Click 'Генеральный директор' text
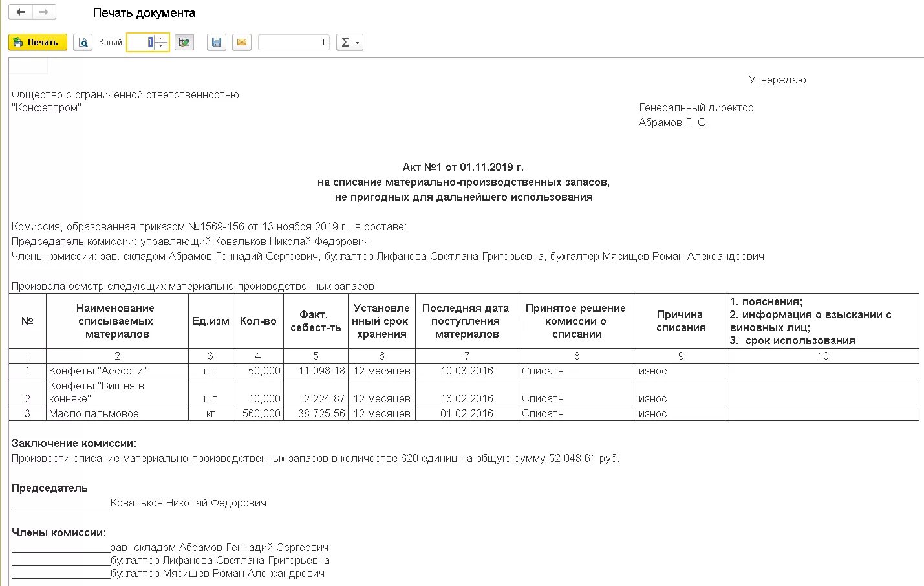Viewport: 924px width, 586px height. pos(696,108)
